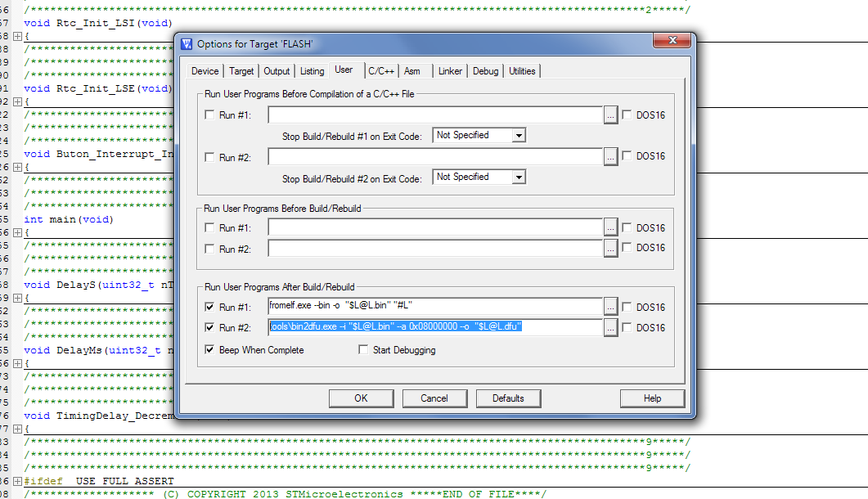Viewport: 868px width, 499px height.
Task: Switch to the Utilities tab
Action: (522, 71)
